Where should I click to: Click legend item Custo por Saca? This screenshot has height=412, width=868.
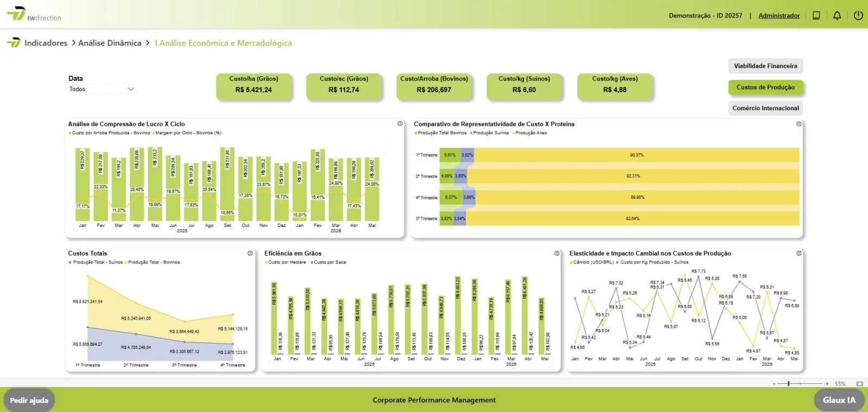328,262
